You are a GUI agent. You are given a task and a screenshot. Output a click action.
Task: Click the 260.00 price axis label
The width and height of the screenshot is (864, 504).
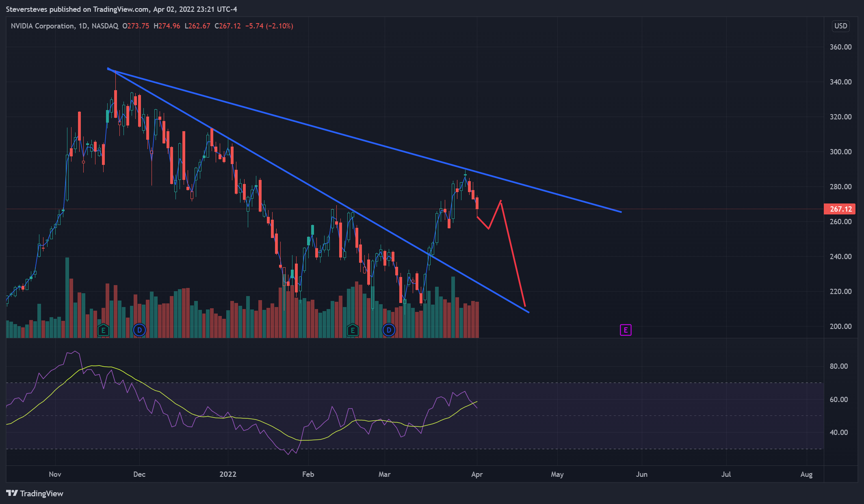tap(840, 222)
